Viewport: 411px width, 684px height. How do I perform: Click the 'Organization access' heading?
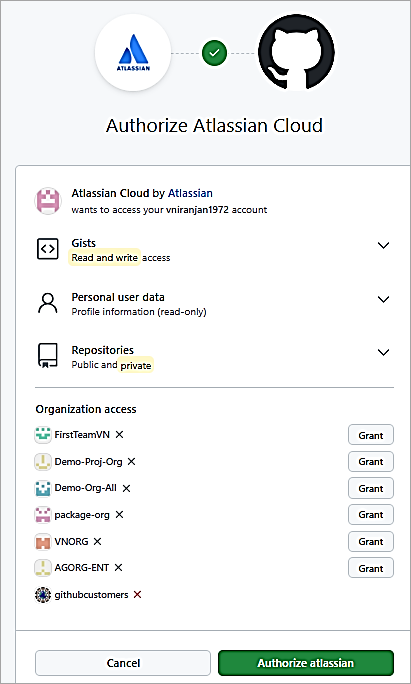[x=86, y=409]
